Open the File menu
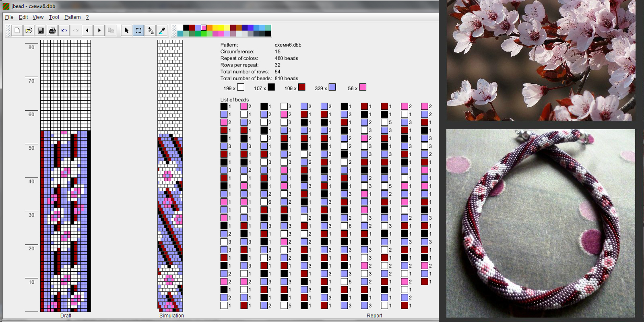644x322 pixels. [9, 17]
